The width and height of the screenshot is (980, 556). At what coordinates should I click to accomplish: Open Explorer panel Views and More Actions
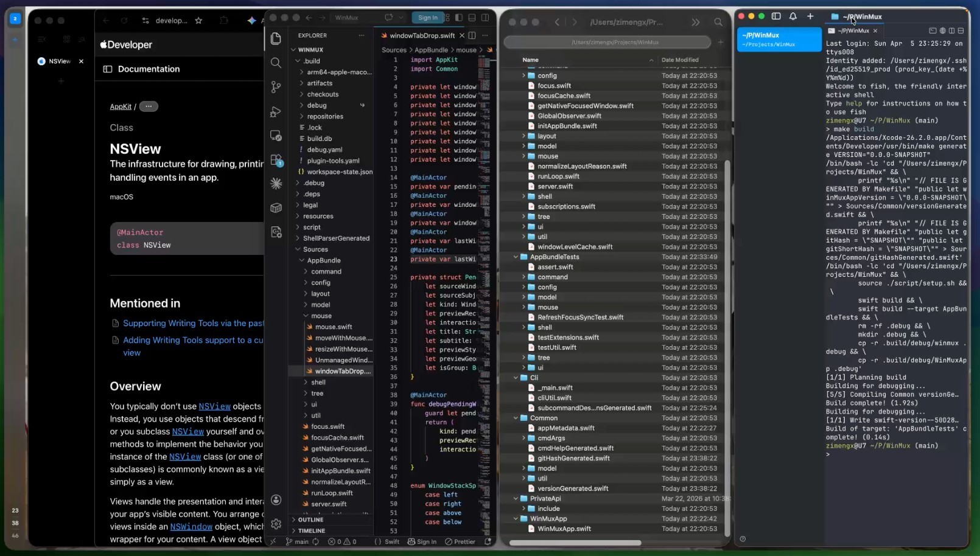point(362,35)
